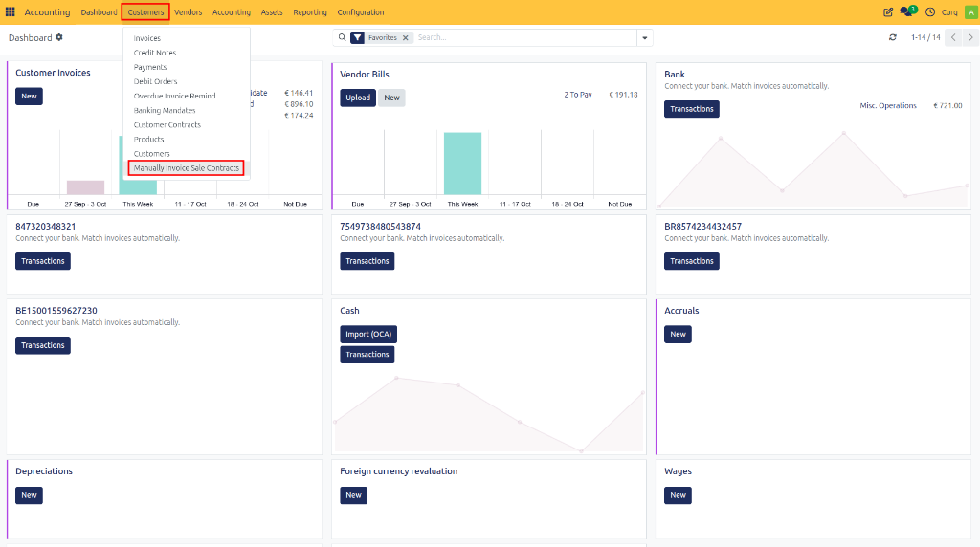
Task: Go to the Dashboard menu item
Action: [99, 11]
